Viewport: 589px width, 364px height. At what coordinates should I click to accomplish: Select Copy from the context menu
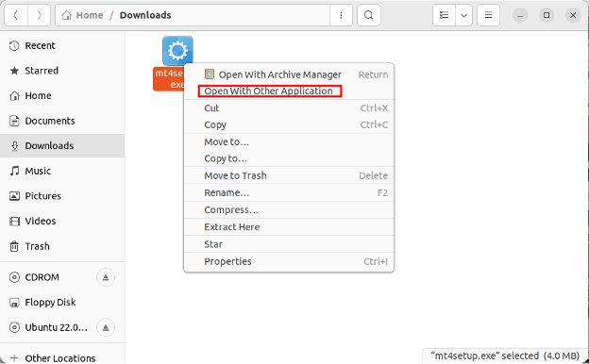click(289, 124)
